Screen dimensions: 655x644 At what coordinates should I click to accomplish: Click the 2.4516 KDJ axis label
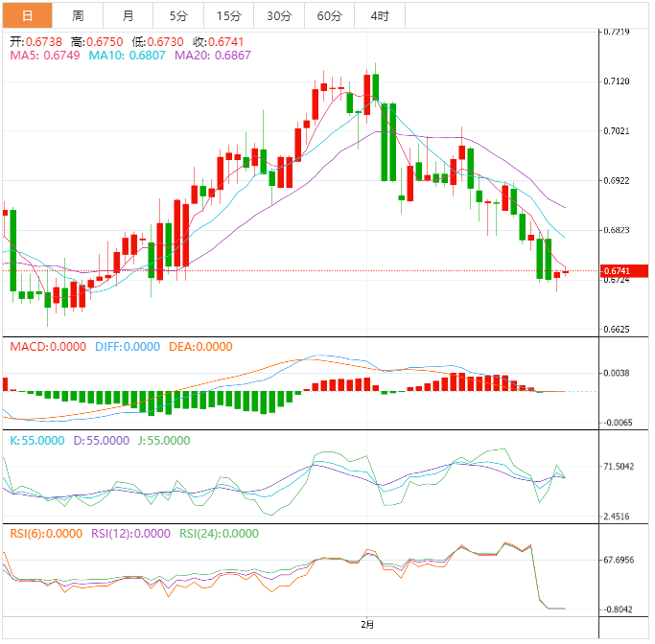pyautogui.click(x=617, y=517)
